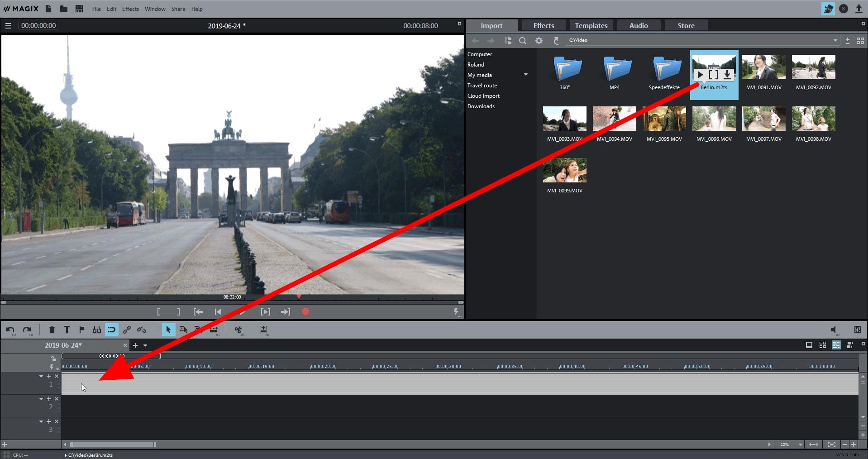Viewport: 868px width, 459px height.
Task: Enable list view in the timeline options
Action: [x=837, y=345]
